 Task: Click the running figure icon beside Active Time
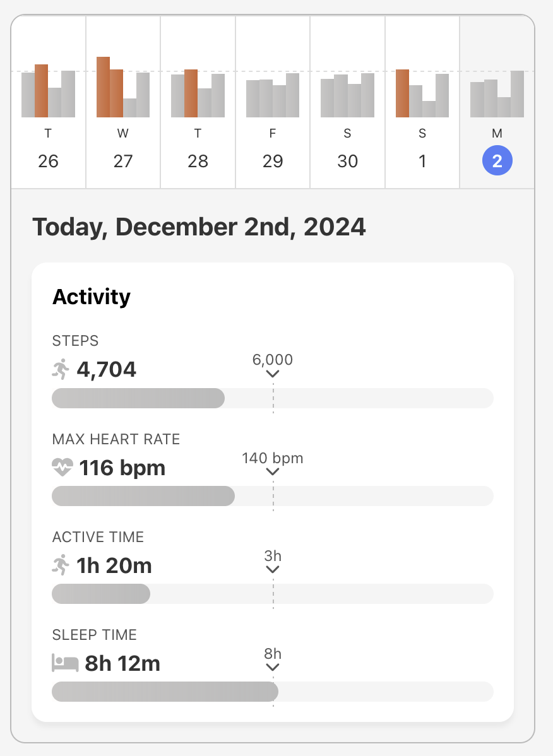coord(61,565)
